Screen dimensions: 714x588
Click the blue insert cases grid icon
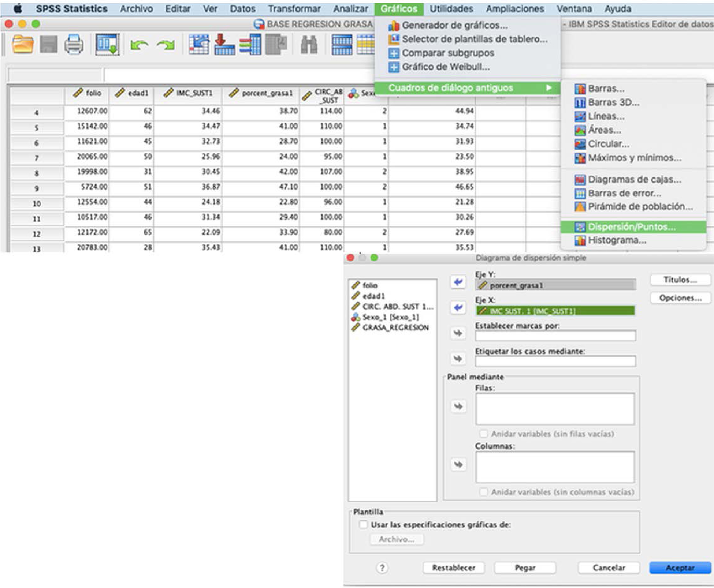coord(342,45)
